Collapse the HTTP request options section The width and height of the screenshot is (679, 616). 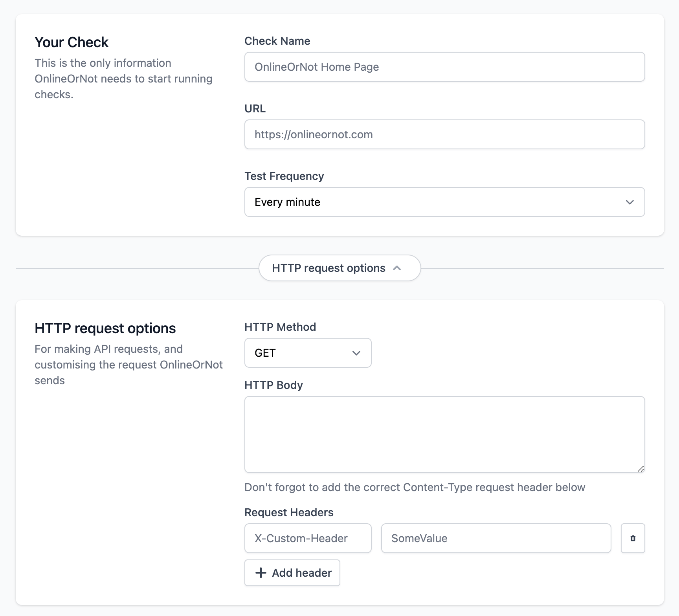pos(339,268)
